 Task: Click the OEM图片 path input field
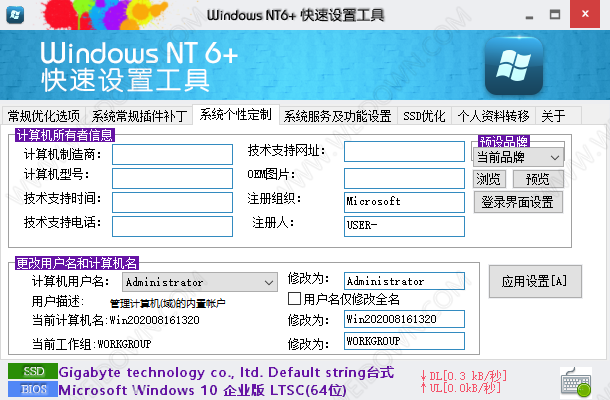point(404,178)
